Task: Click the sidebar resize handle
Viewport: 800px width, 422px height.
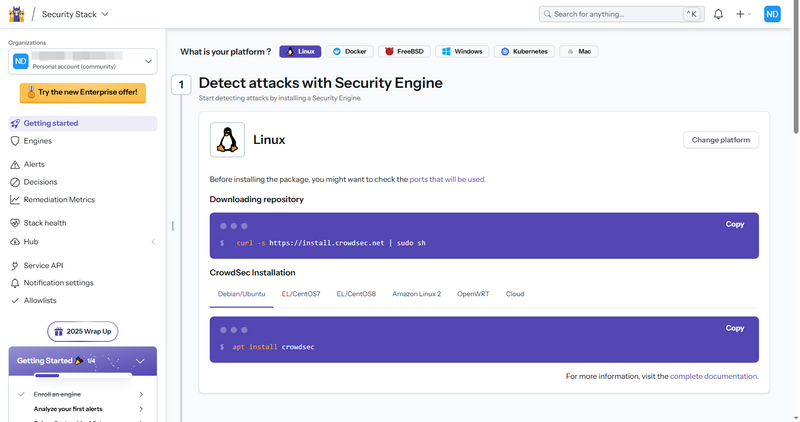Action: [173, 226]
